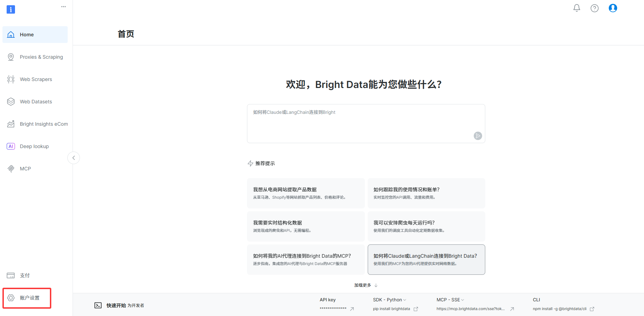Go to Home in the sidebar
This screenshot has height=316, width=644.
coord(35,35)
